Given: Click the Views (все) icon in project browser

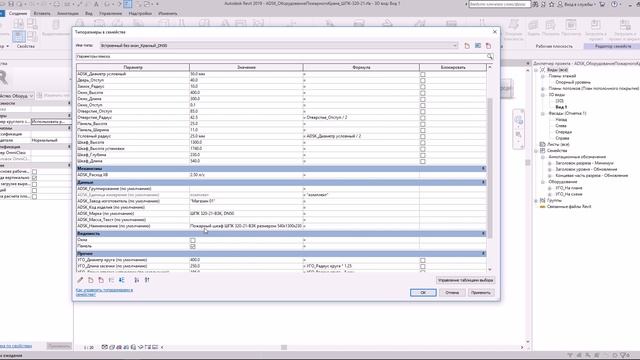Looking at the screenshot, I should [543, 70].
